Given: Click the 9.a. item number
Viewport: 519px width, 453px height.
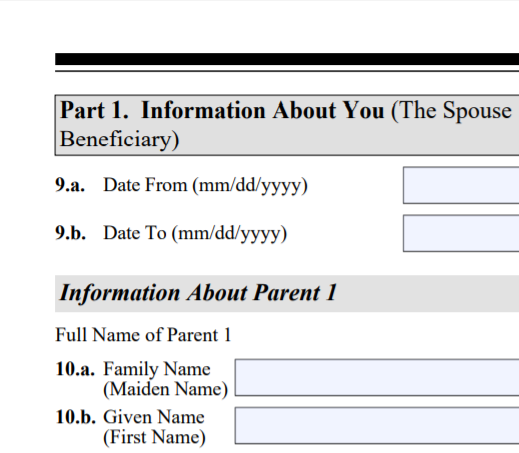Looking at the screenshot, I should pyautogui.click(x=70, y=185).
